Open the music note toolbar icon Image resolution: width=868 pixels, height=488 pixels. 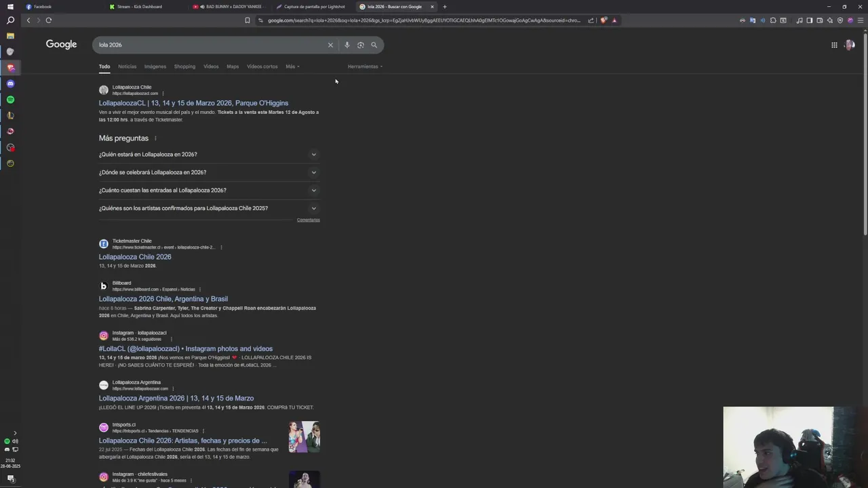[x=800, y=20]
